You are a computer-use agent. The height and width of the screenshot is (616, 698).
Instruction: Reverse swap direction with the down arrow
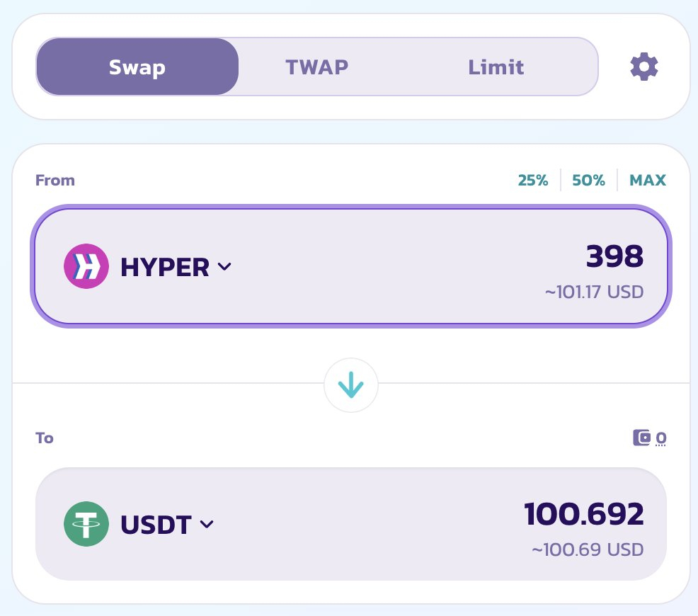coord(351,386)
